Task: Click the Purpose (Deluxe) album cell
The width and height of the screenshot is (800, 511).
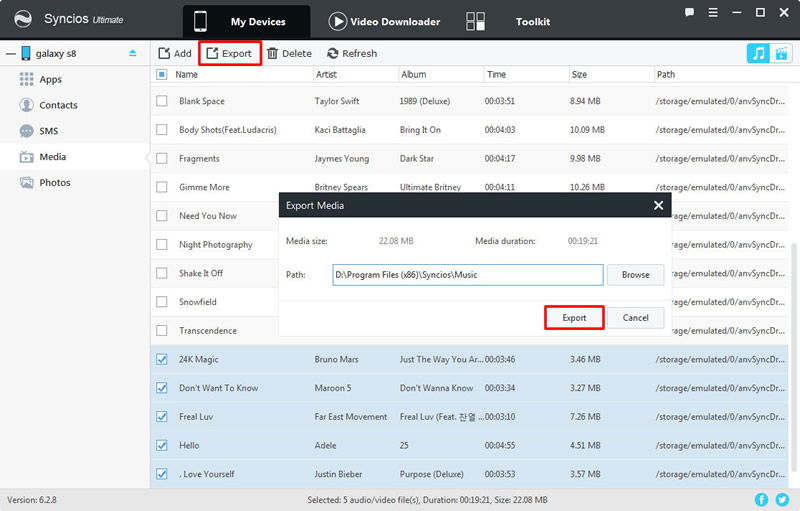Action: click(432, 474)
